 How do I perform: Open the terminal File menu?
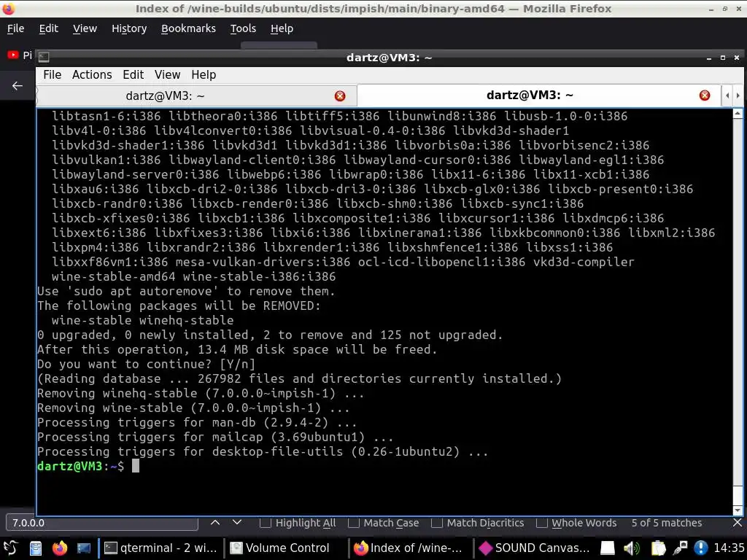point(53,75)
